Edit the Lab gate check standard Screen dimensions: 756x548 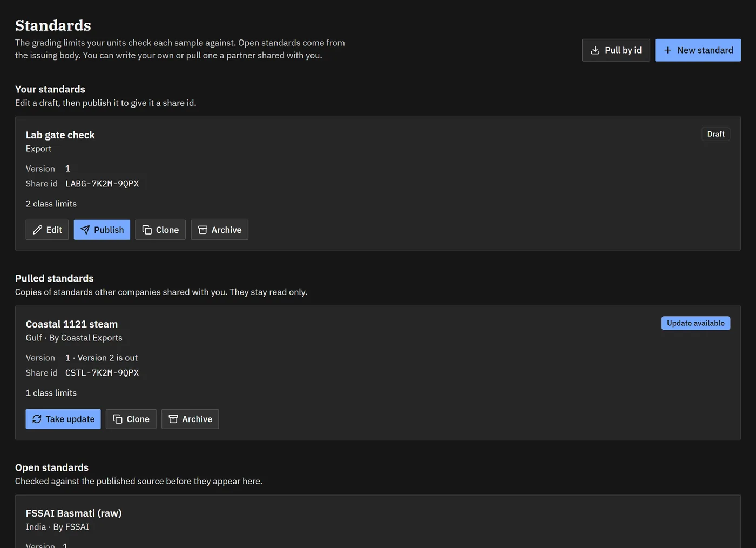47,230
